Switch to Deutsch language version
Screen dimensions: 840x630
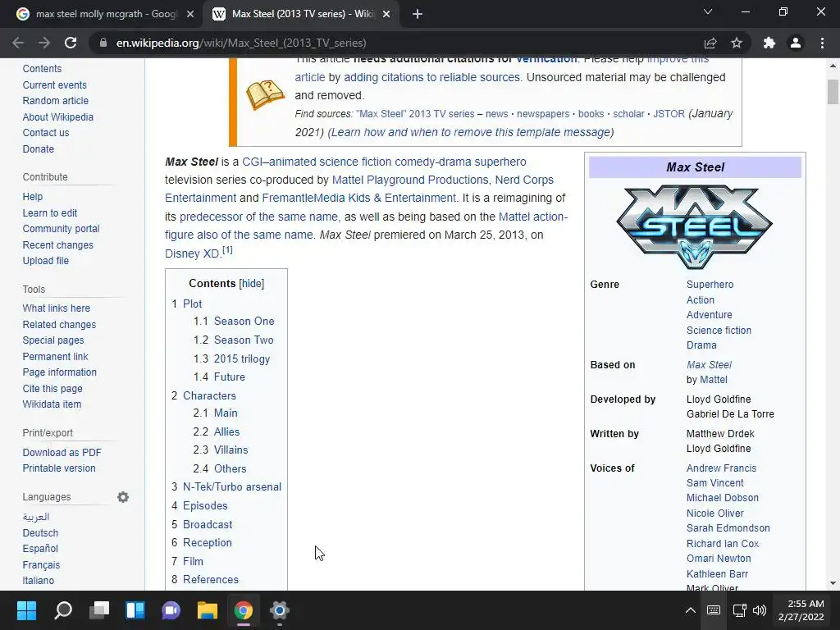point(40,533)
